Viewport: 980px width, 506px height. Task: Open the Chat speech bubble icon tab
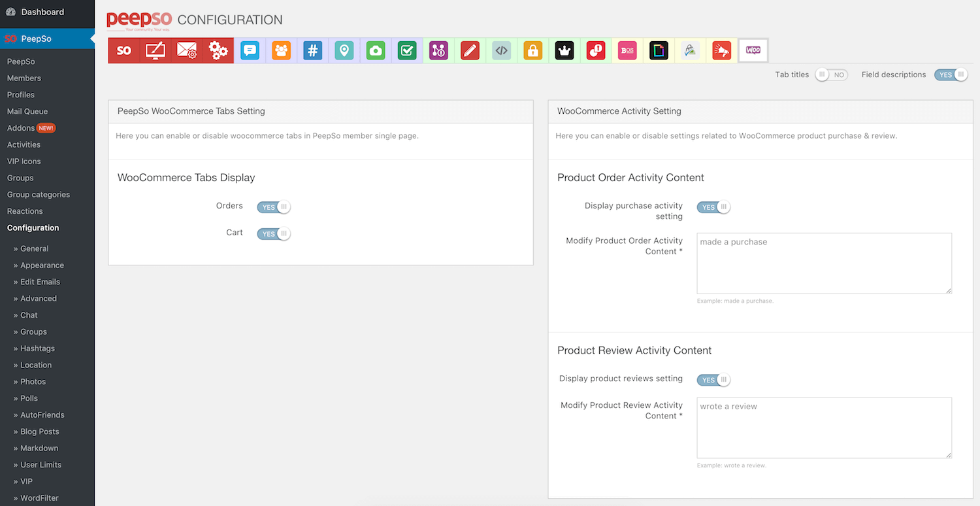click(x=250, y=50)
